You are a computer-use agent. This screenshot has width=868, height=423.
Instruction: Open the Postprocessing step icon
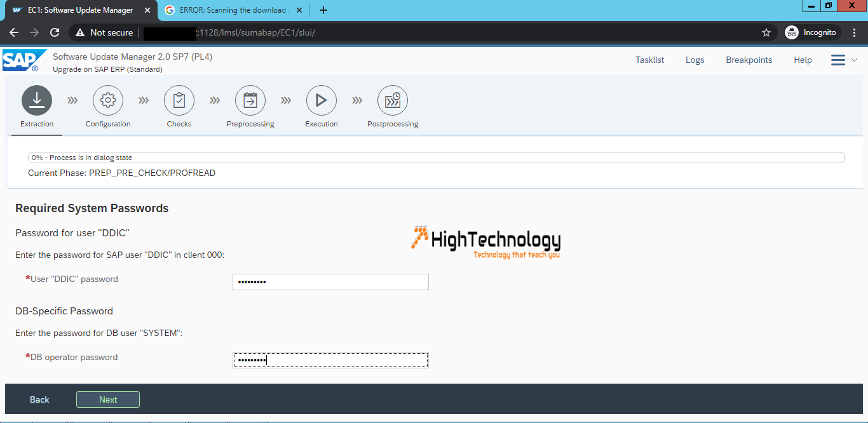click(x=393, y=100)
